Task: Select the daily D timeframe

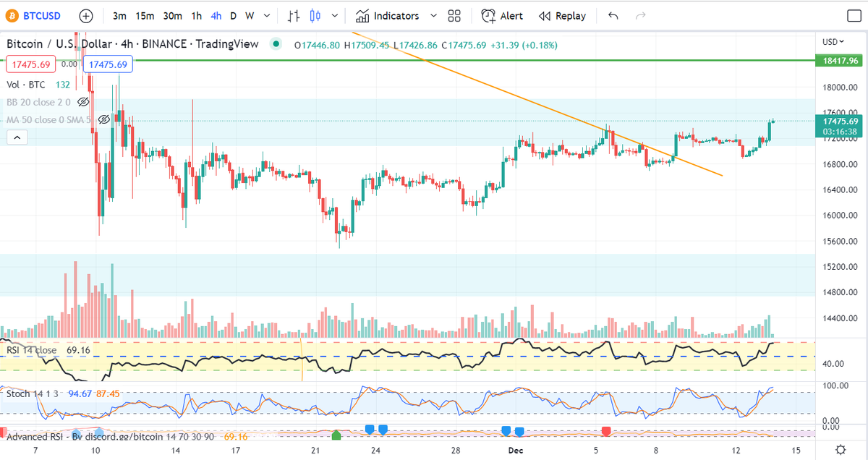Action: pos(233,15)
